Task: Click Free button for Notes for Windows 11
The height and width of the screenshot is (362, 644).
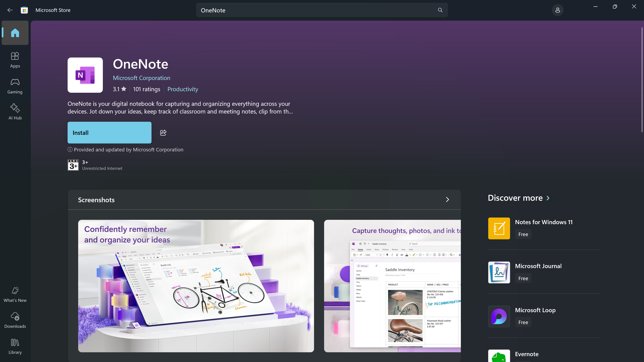Action: [x=523, y=234]
